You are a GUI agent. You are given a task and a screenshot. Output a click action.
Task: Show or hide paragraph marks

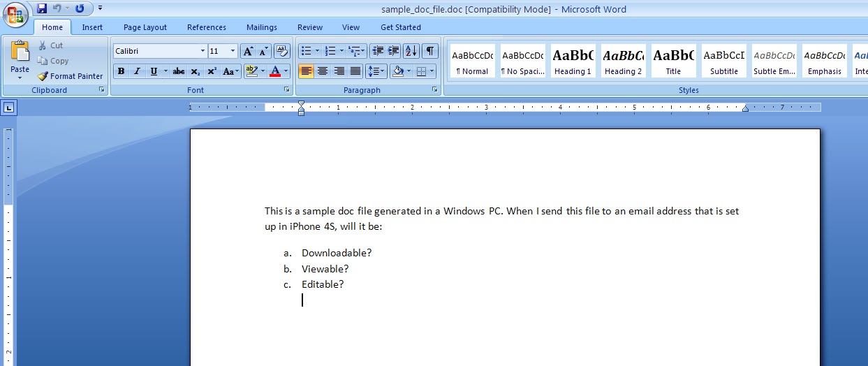430,51
